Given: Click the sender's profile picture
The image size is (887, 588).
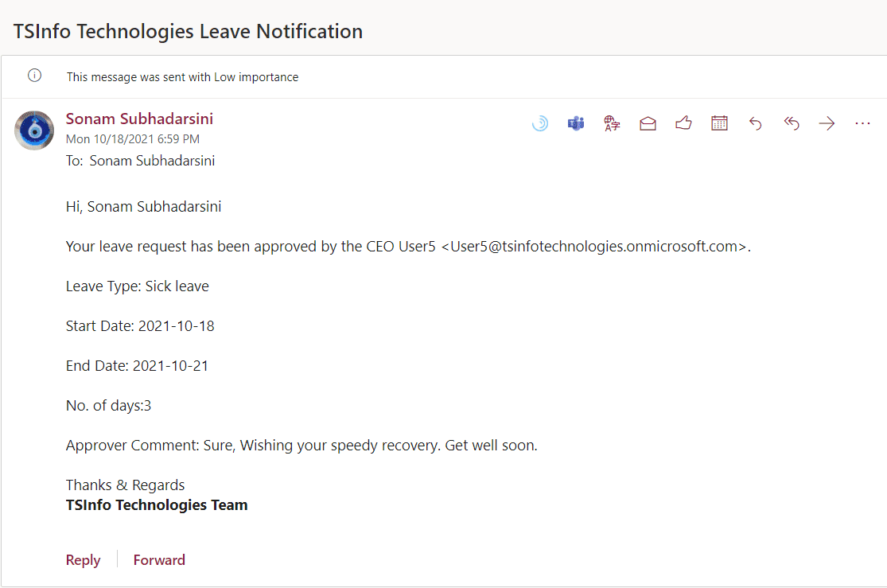Looking at the screenshot, I should [x=34, y=130].
